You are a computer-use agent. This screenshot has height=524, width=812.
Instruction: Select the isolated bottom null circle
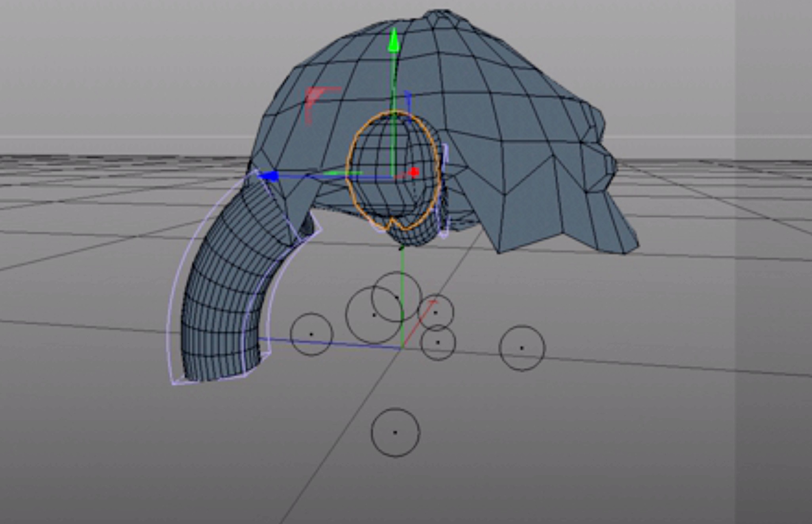(395, 432)
